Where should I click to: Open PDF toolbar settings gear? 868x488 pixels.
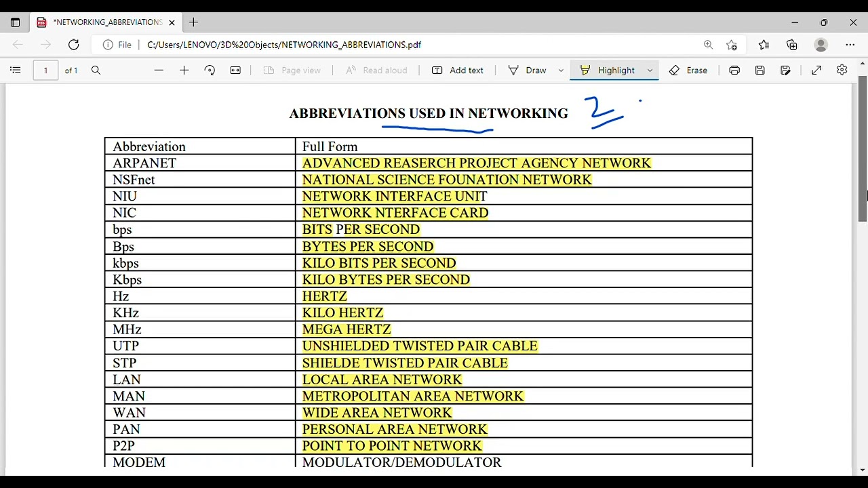842,70
